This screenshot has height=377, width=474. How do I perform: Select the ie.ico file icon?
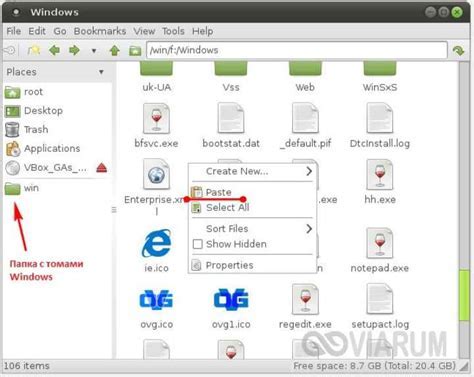coord(157,244)
